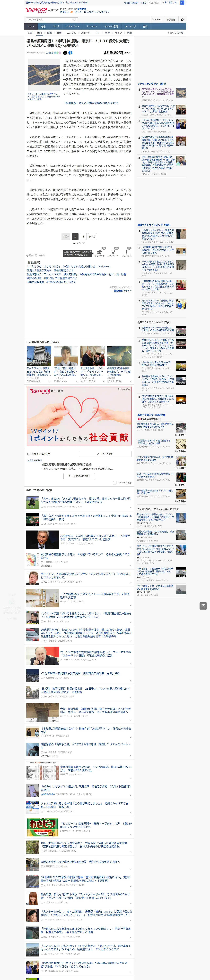Click blue web search button at top right
210x980 pixels.
point(182,3)
